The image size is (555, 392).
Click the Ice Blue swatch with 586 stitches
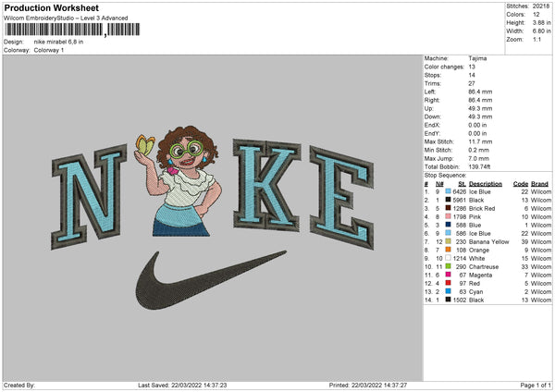(448, 233)
